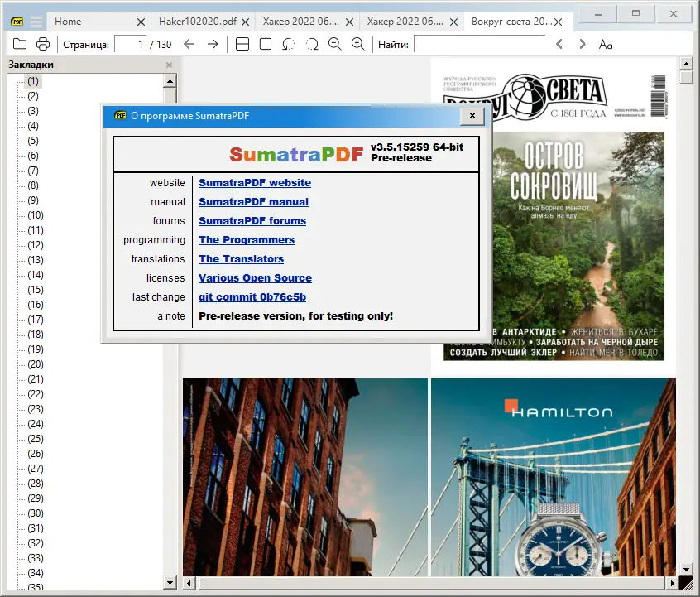This screenshot has height=597, width=700.
Task: Click the SumatraPDF logo in About dialog
Action: click(x=296, y=155)
